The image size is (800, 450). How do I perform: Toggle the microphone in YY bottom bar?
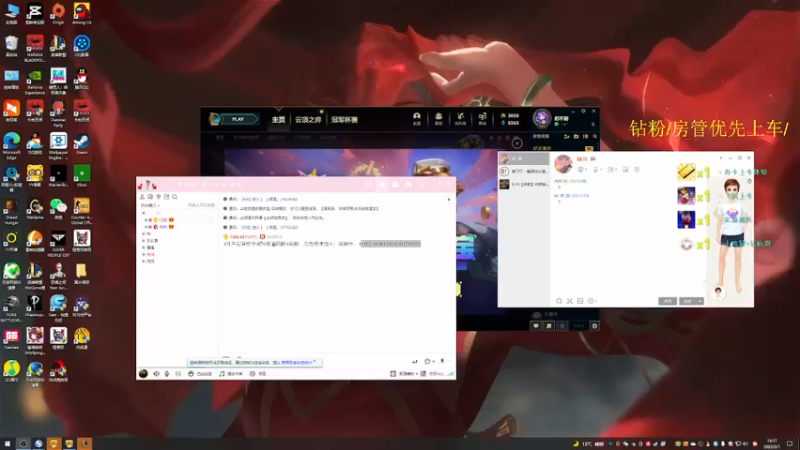167,374
